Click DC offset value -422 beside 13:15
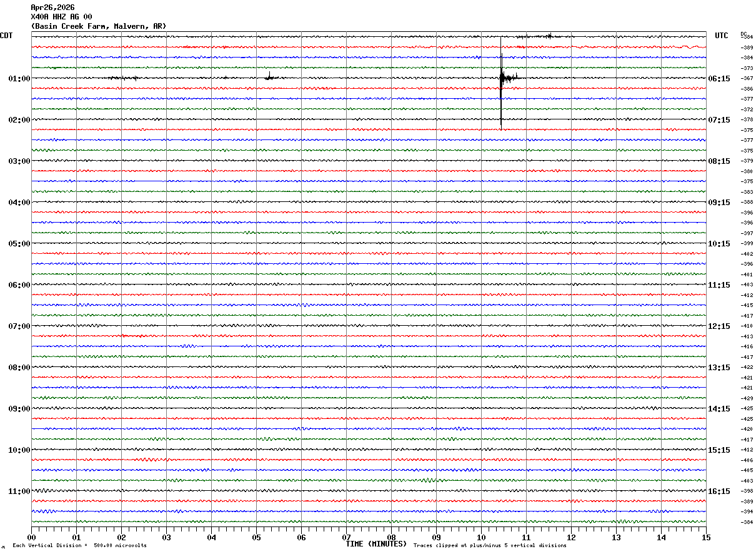Screen dimensions: 756x554 click(x=746, y=367)
